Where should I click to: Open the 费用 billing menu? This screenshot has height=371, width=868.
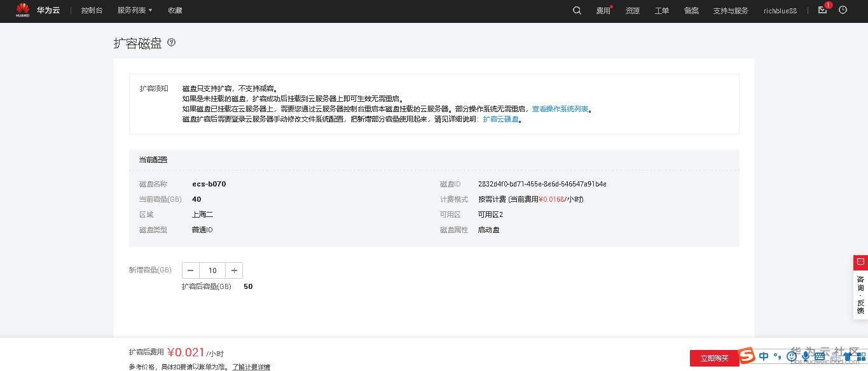coord(603,11)
